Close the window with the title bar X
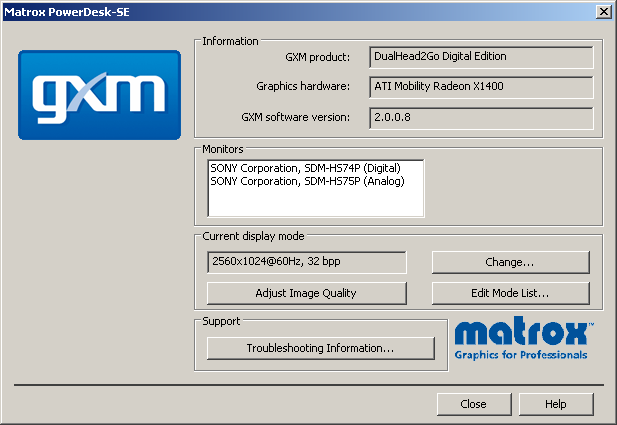617x425 pixels. tap(603, 12)
